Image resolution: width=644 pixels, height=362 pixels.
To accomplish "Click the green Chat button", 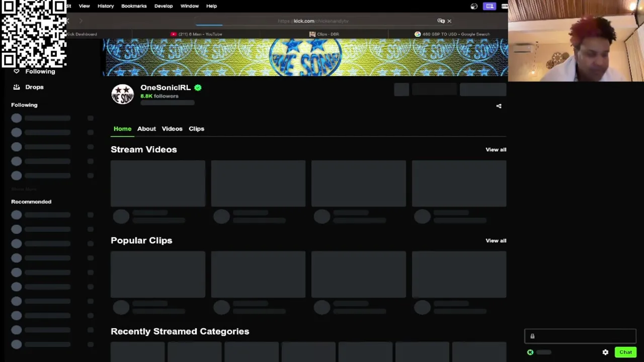I will pos(625,352).
